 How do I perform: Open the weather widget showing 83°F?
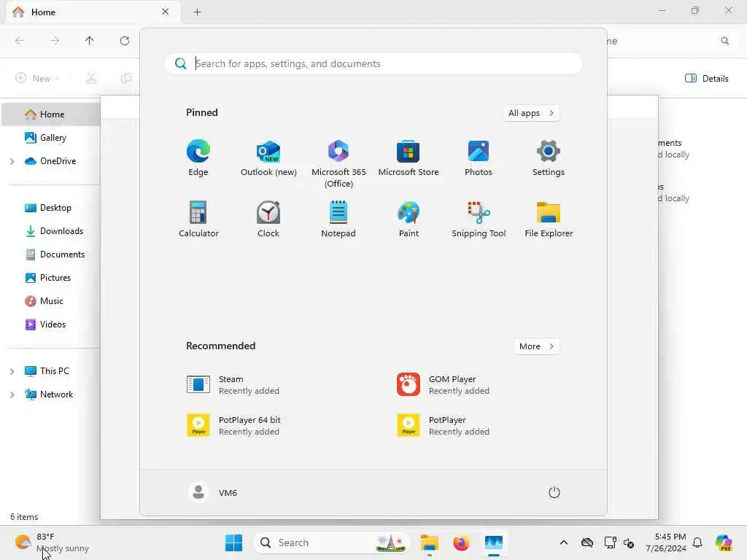tap(52, 542)
